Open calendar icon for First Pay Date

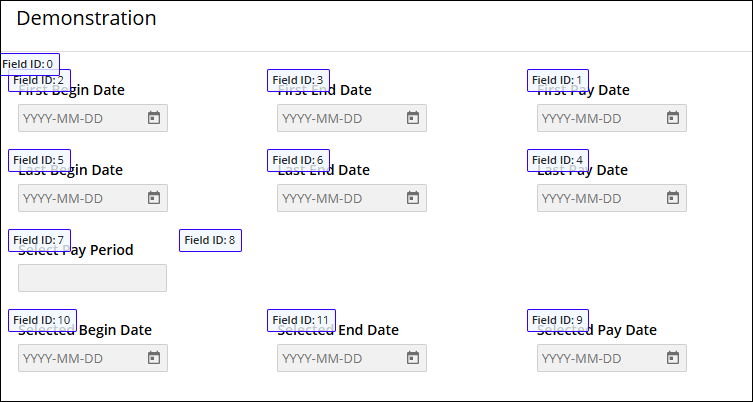coord(672,118)
